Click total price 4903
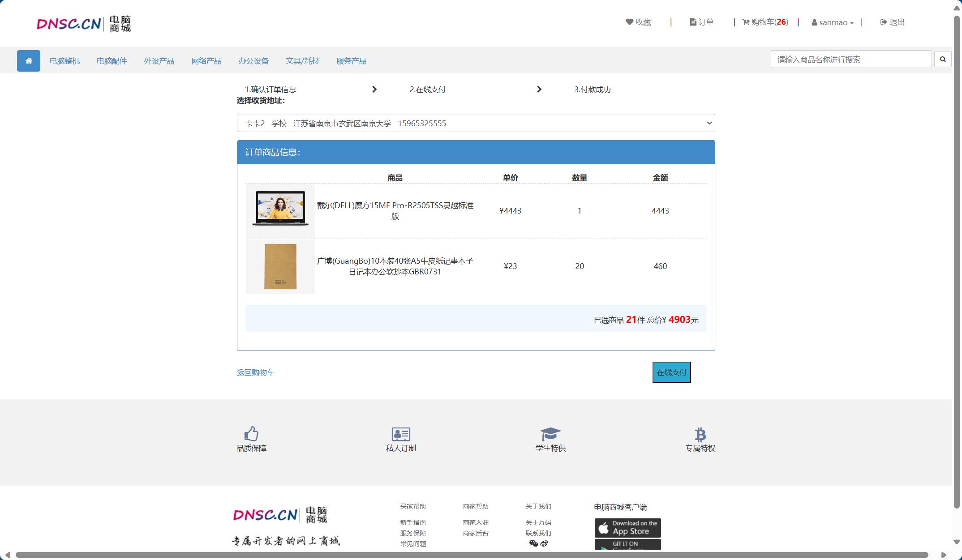The width and height of the screenshot is (962, 560). [679, 320]
